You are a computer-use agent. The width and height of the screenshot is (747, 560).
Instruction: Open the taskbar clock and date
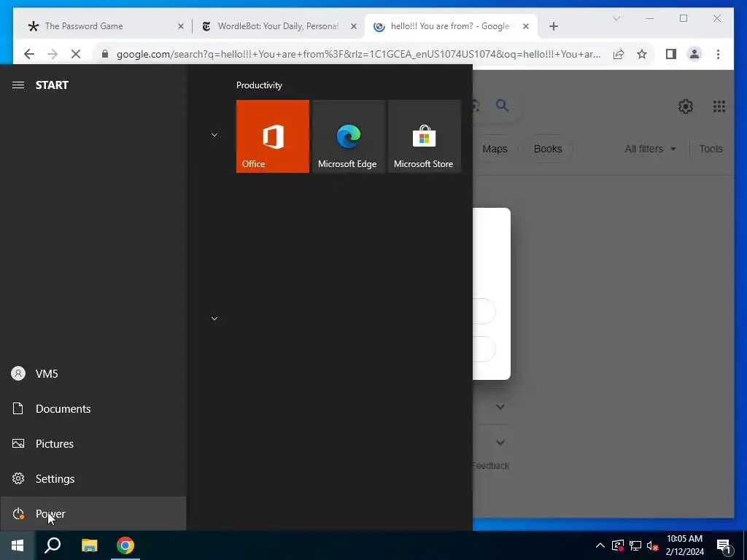684,545
